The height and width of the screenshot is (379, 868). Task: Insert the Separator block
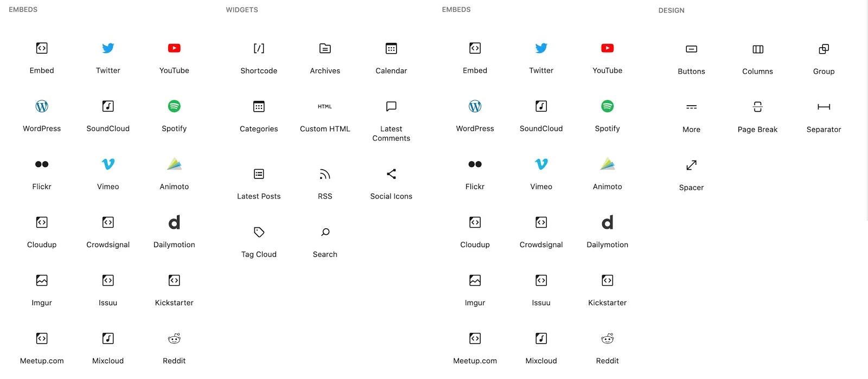(824, 117)
